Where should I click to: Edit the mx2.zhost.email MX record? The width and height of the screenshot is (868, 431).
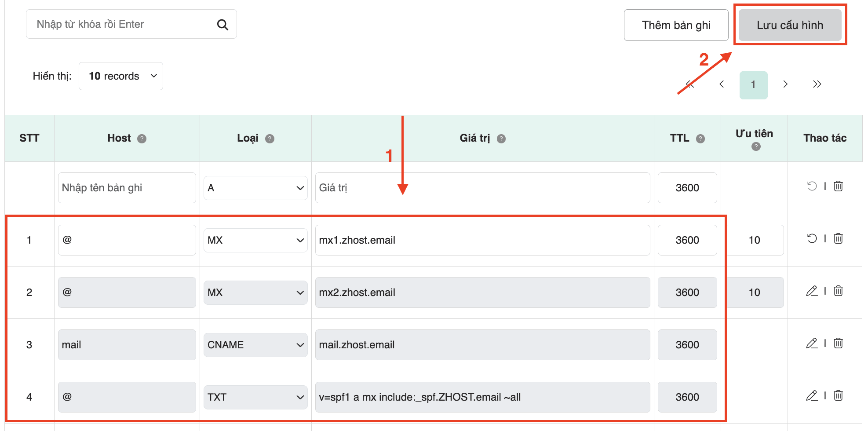[812, 291]
